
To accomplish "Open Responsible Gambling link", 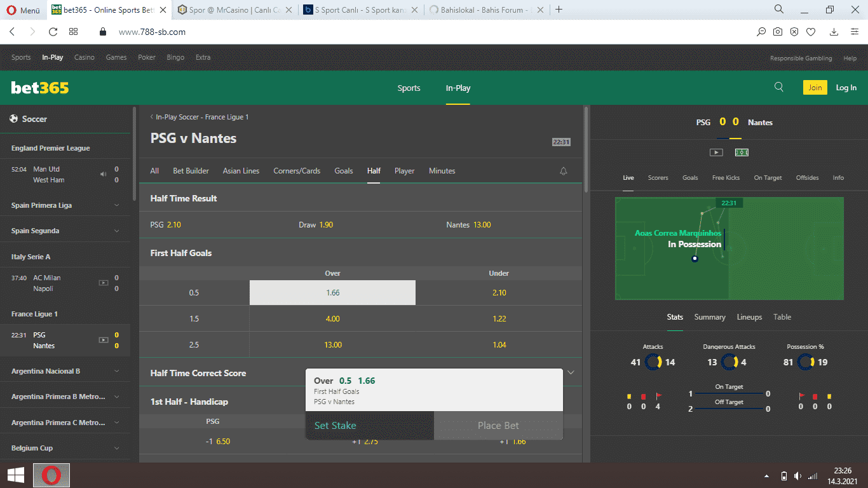I will (801, 58).
